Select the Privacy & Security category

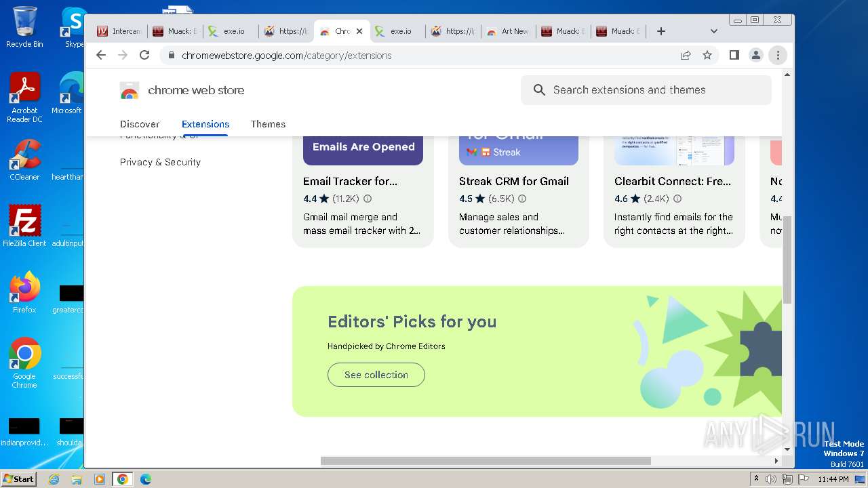160,162
